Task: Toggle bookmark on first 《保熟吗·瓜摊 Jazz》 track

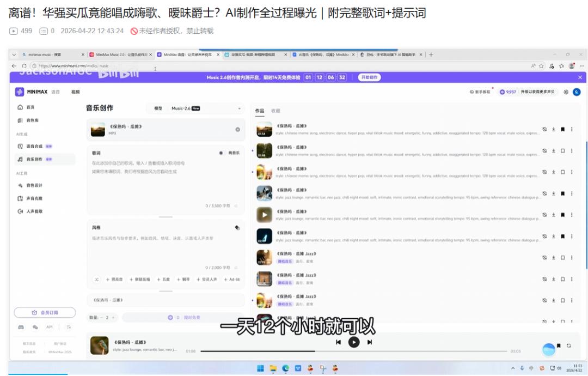Action: [562, 258]
